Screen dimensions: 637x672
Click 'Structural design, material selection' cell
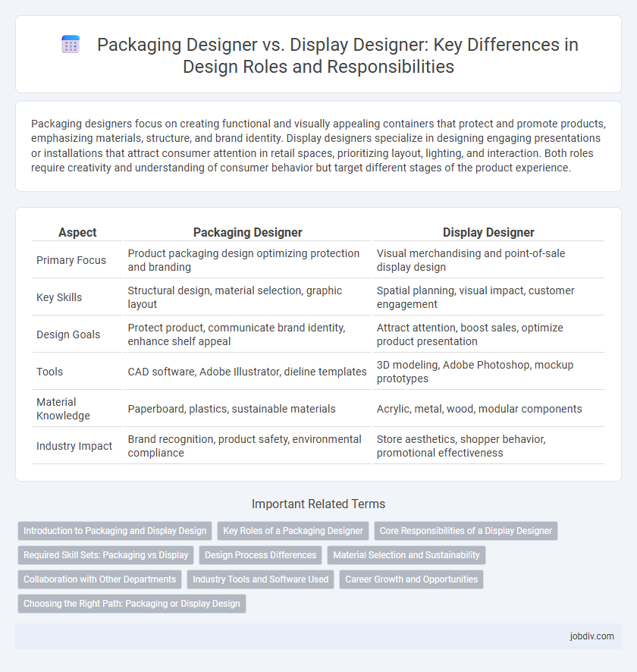point(248,297)
